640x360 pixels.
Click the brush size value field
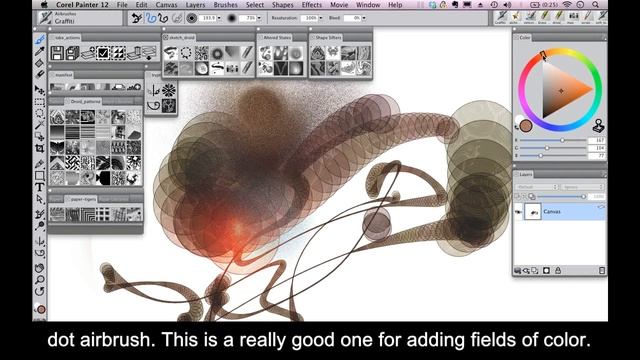(x=208, y=18)
